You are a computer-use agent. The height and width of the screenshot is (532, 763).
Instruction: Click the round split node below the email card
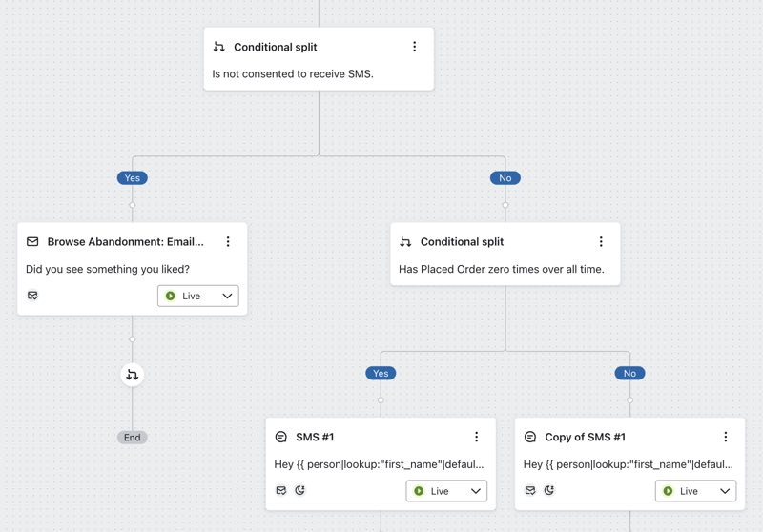point(132,375)
